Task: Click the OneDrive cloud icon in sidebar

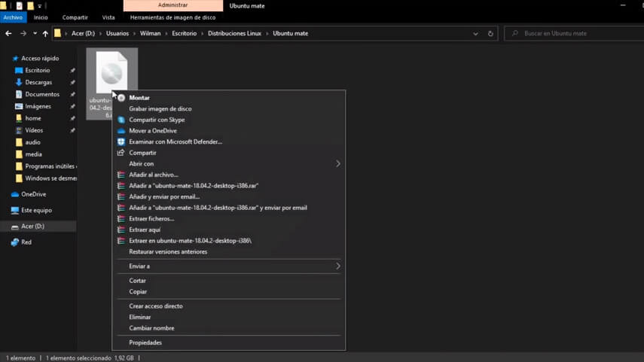Action: [15, 194]
